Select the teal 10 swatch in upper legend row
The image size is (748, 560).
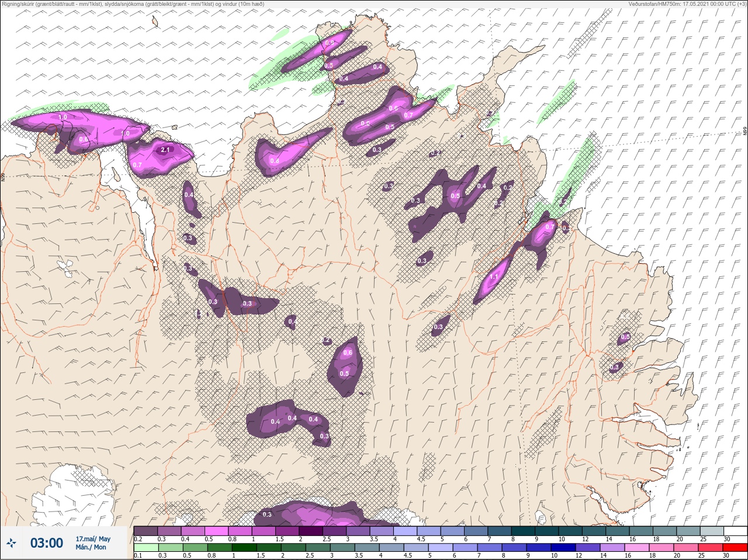[x=570, y=531]
